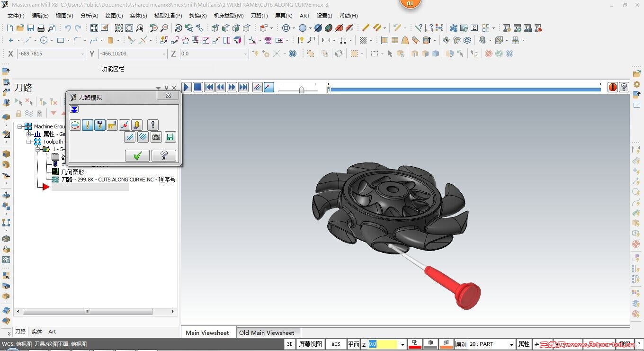Play the toolpath simulation
This screenshot has width=644, height=351.
click(187, 87)
